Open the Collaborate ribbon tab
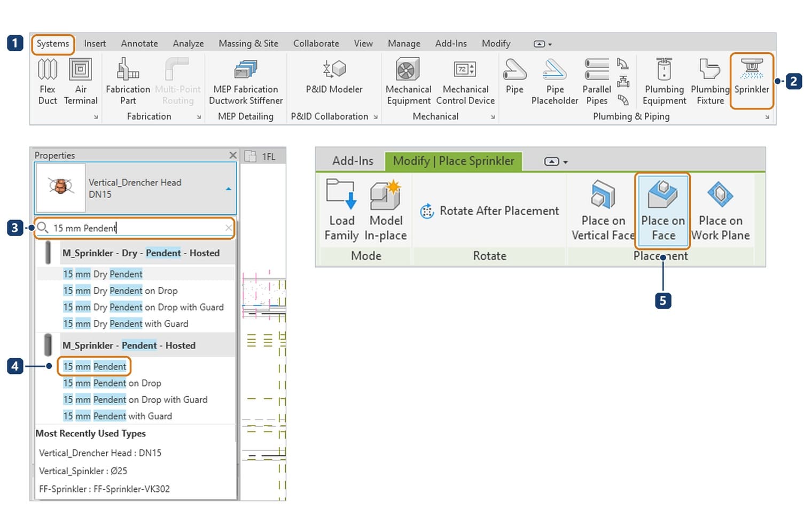 tap(316, 44)
